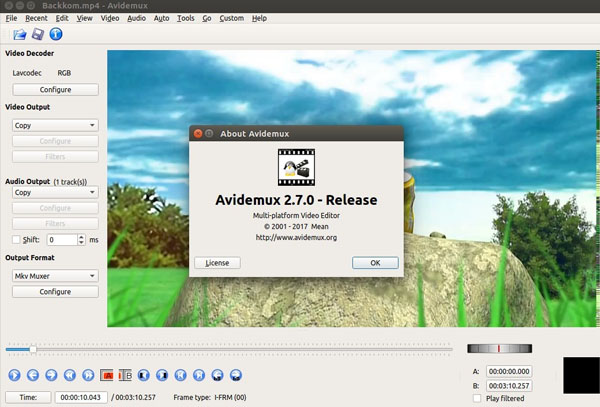This screenshot has width=600, height=407.
Task: Set end marker B
Action: pos(125,375)
